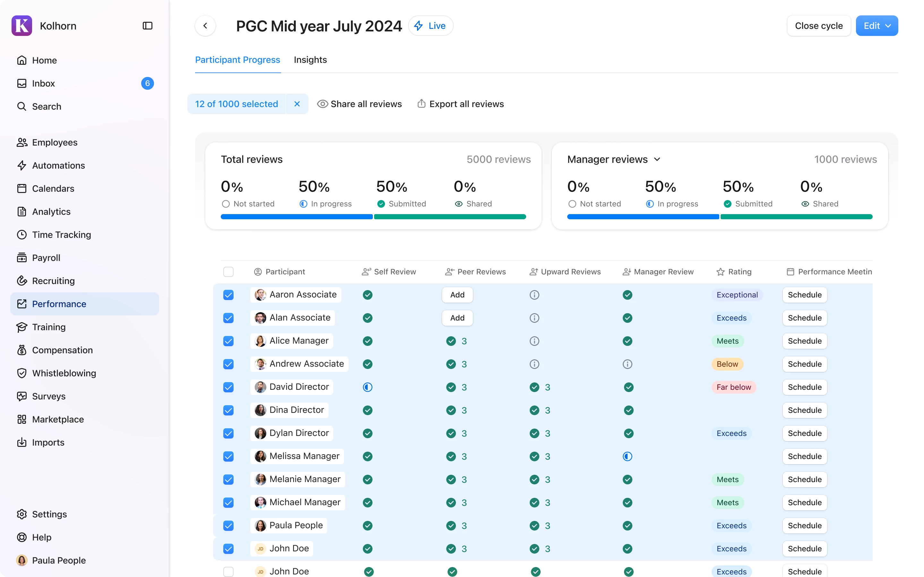Add peer reviews for Alan Associate
Viewport: 924px width, 577px height.
point(457,317)
